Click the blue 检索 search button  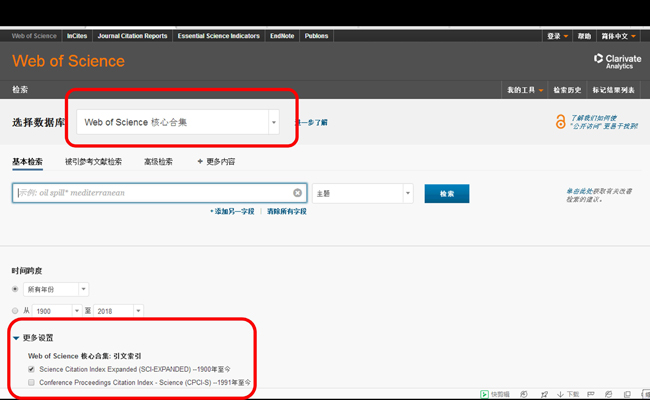(447, 193)
